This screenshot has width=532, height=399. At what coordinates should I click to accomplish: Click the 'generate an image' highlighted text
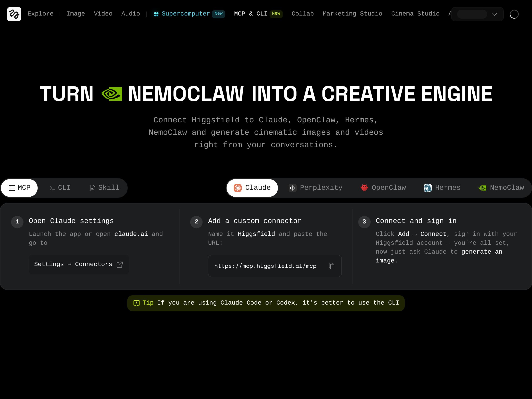439,256
